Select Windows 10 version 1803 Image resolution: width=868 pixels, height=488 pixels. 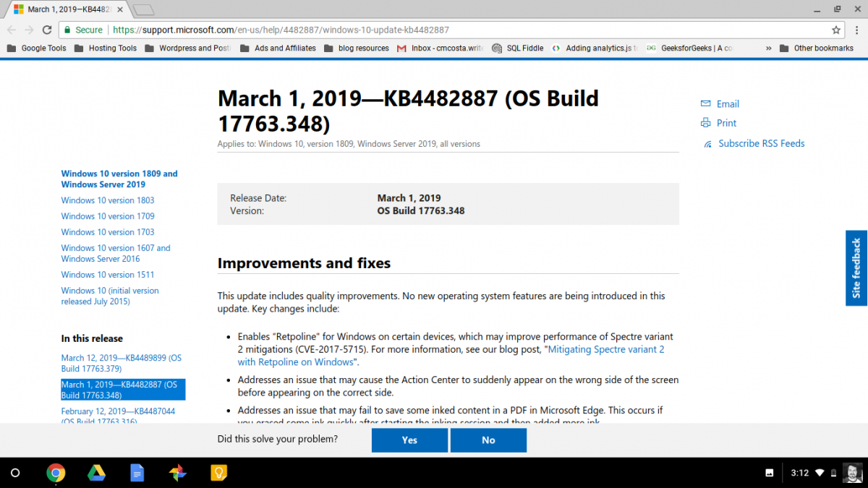108,200
